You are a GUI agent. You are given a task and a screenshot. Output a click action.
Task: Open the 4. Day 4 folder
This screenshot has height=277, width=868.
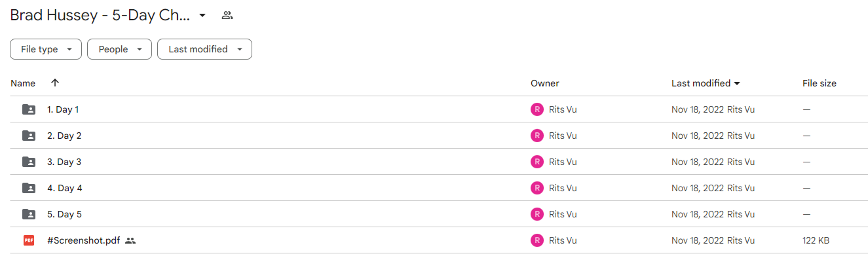pos(65,188)
